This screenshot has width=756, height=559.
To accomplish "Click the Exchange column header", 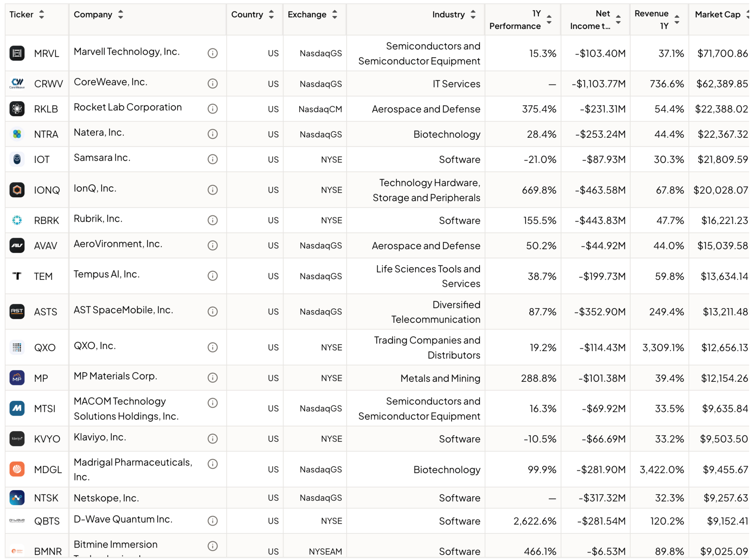I will click(307, 15).
